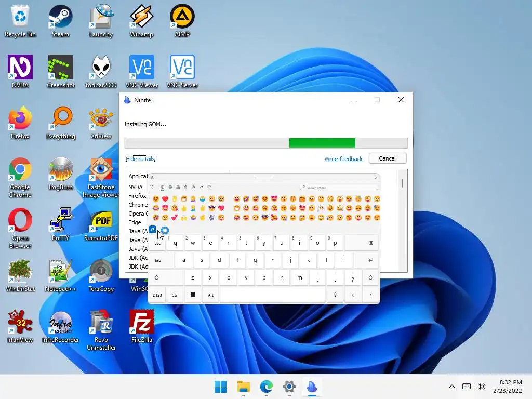Select IrfanView desktop icon
The image size is (532, 399).
tap(20, 326)
